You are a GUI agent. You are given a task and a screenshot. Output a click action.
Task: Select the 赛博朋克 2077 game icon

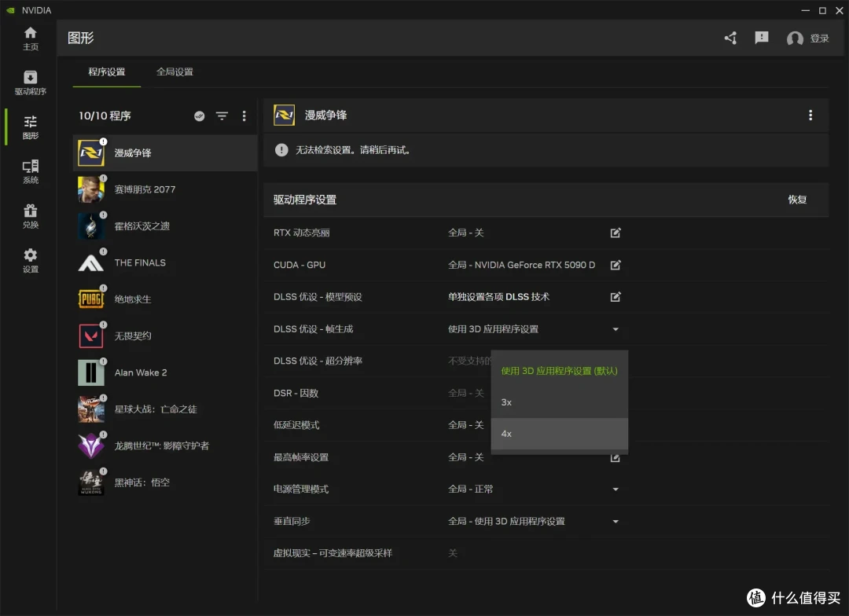(91, 189)
